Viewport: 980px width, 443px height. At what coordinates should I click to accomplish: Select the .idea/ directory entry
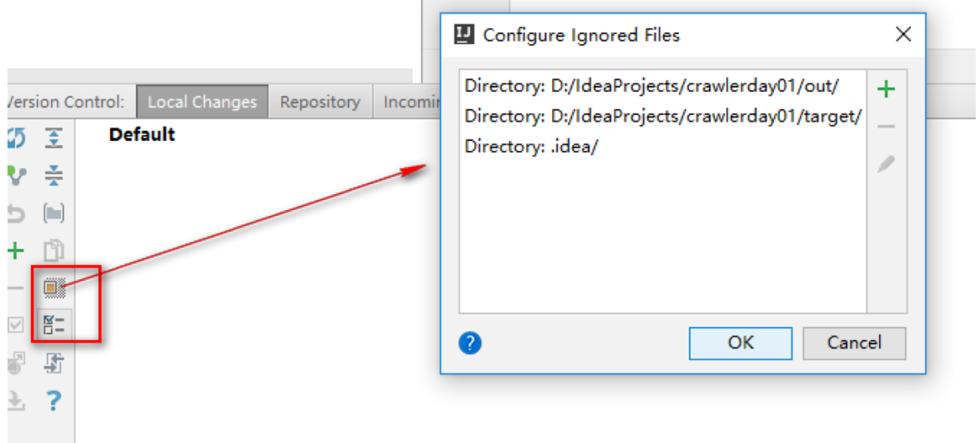coord(531,147)
